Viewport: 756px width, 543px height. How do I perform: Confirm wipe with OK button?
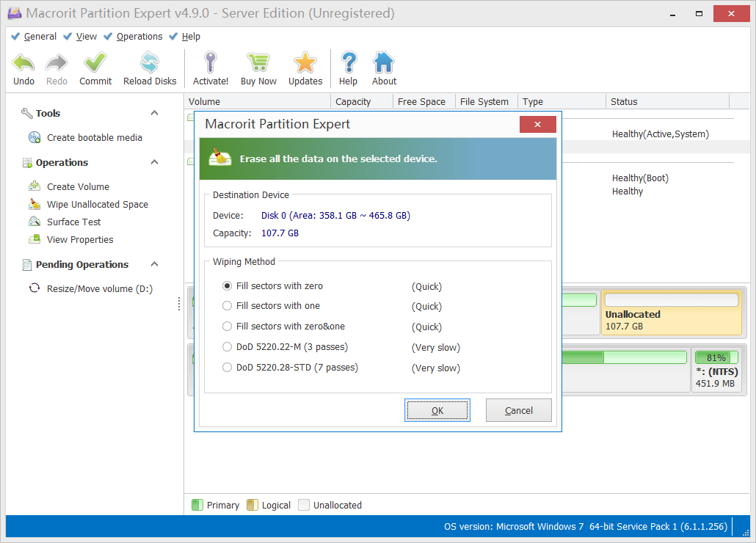[x=437, y=410]
